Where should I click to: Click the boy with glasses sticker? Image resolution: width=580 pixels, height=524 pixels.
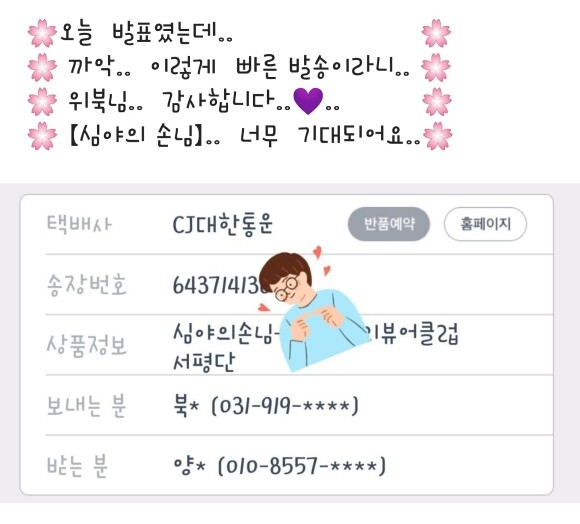(313, 310)
